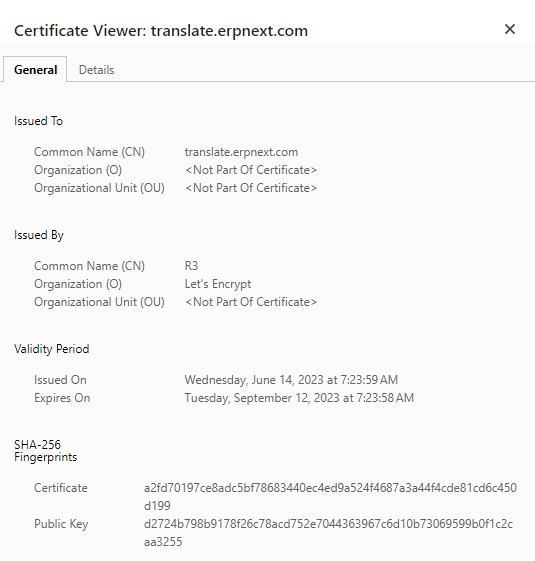Click the Expires On date value
This screenshot has height=561, width=535.
(x=299, y=398)
